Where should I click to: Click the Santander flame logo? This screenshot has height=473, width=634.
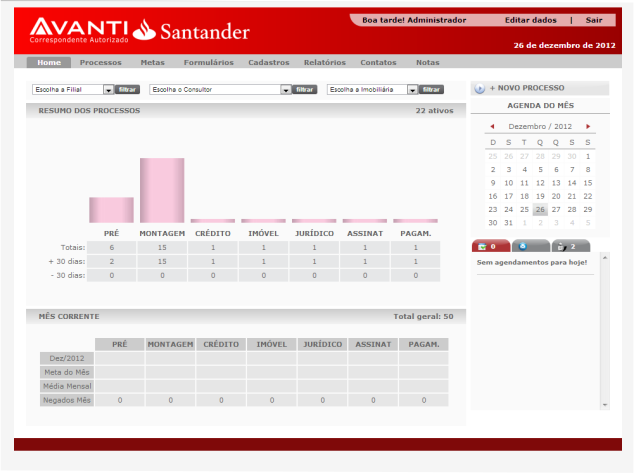coord(144,31)
